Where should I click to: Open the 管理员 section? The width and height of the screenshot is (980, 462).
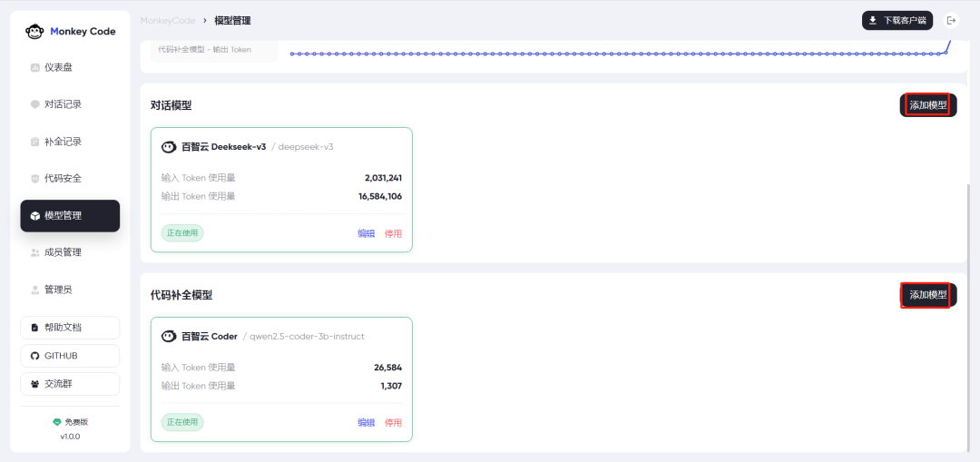(70, 290)
